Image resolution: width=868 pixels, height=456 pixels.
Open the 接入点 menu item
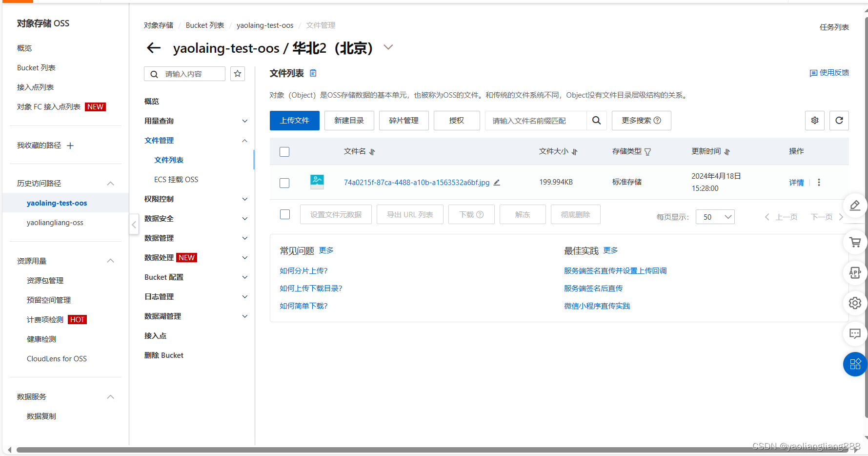pyautogui.click(x=155, y=336)
